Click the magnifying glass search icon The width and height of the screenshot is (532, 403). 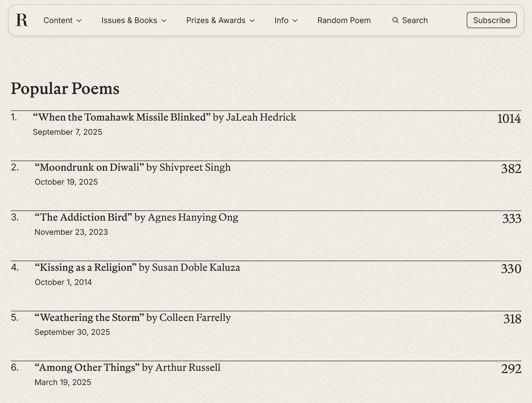coord(395,20)
